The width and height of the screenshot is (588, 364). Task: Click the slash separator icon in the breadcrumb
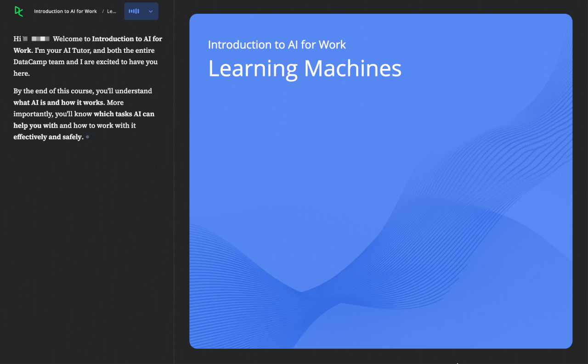tap(102, 11)
